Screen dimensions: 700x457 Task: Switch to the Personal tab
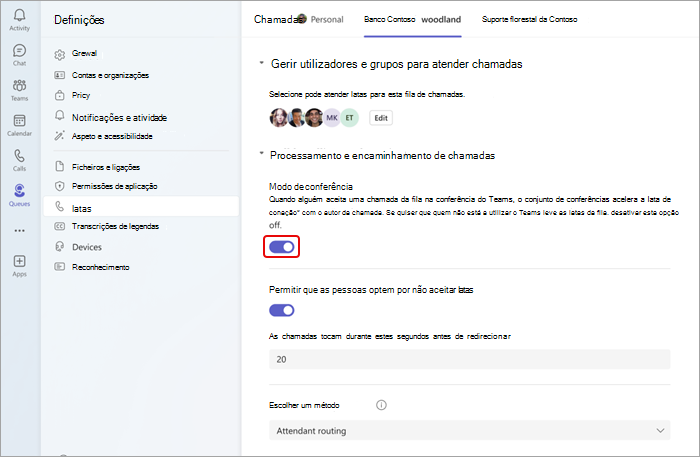point(327,20)
